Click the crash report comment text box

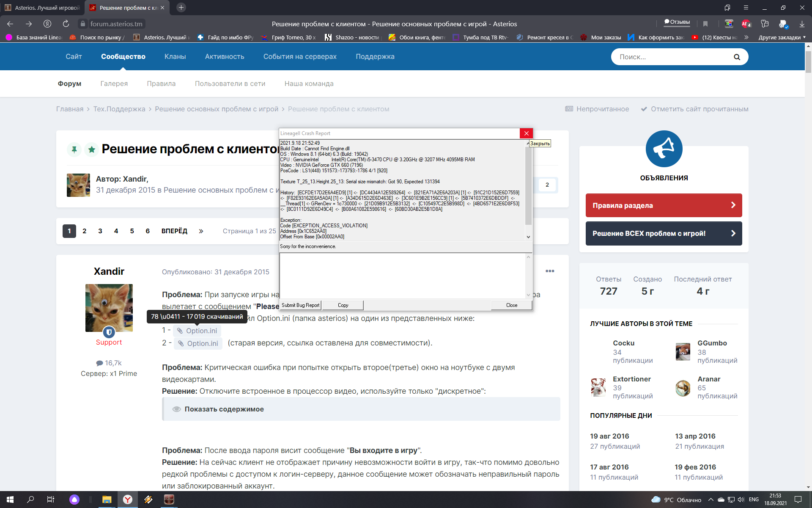pyautogui.click(x=403, y=276)
